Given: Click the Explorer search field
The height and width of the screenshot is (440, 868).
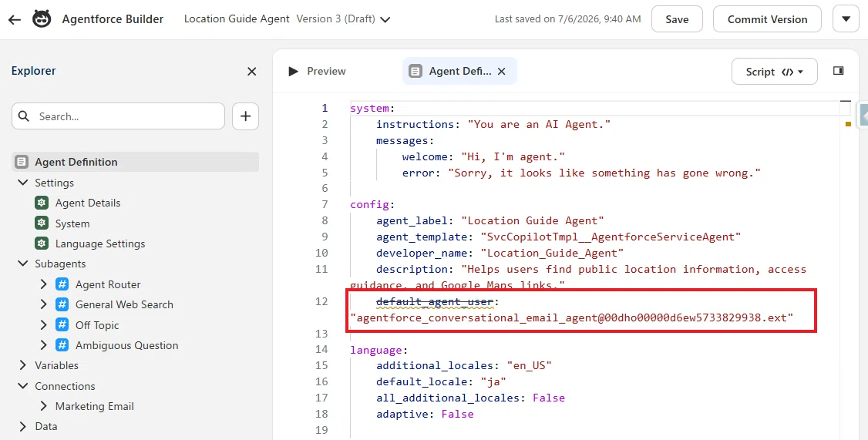Looking at the screenshot, I should pyautogui.click(x=118, y=116).
